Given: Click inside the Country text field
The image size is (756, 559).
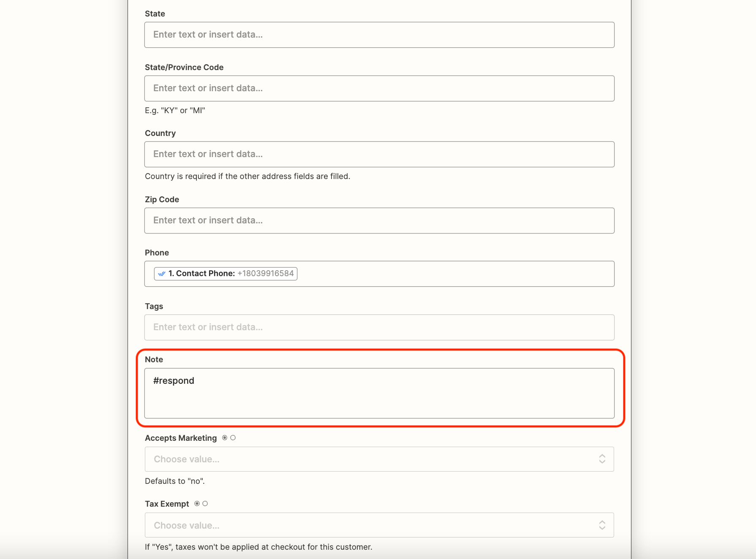Looking at the screenshot, I should click(379, 154).
